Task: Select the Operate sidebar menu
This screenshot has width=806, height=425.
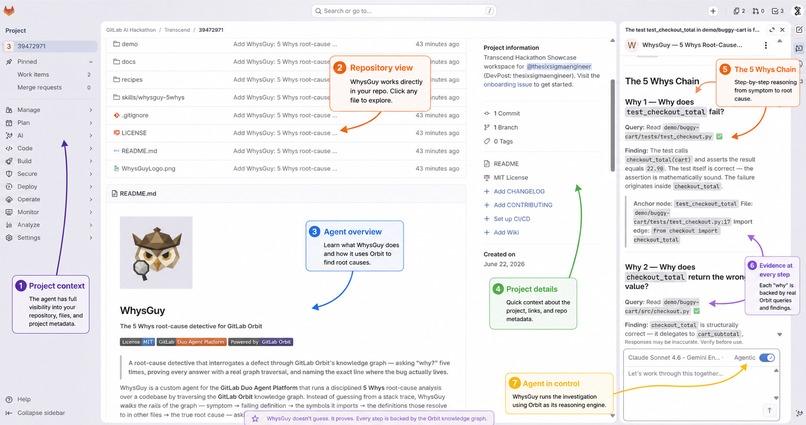Action: tap(50, 199)
